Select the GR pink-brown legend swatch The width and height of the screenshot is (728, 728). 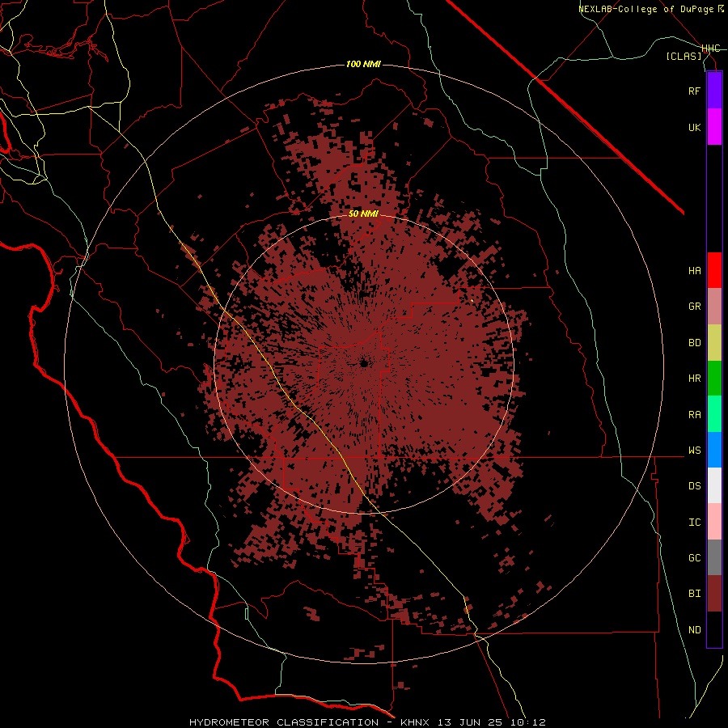pyautogui.click(x=714, y=307)
